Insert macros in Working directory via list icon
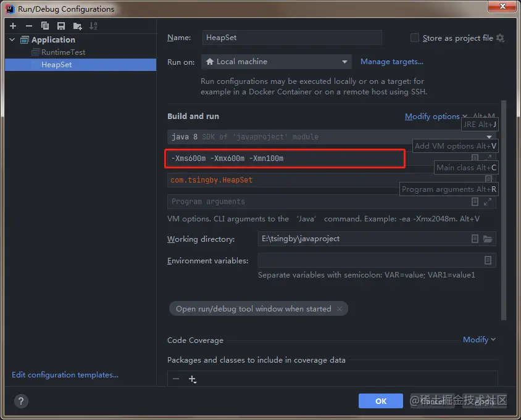Screen dimensions: 521x420 pos(475,239)
